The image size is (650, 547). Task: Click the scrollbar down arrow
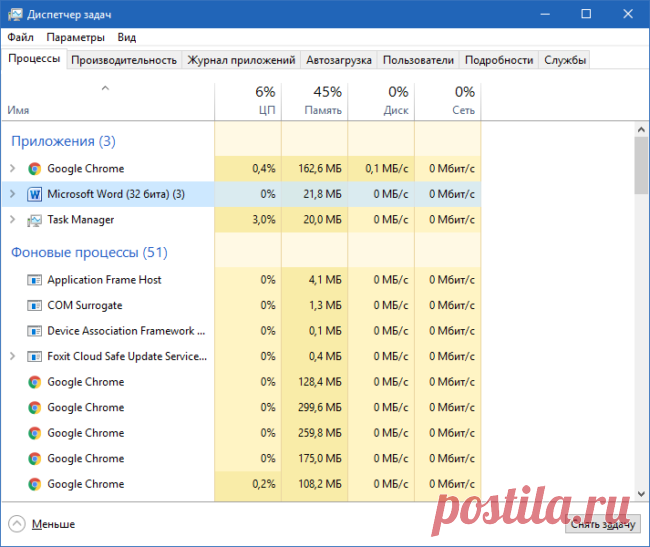coord(641,494)
